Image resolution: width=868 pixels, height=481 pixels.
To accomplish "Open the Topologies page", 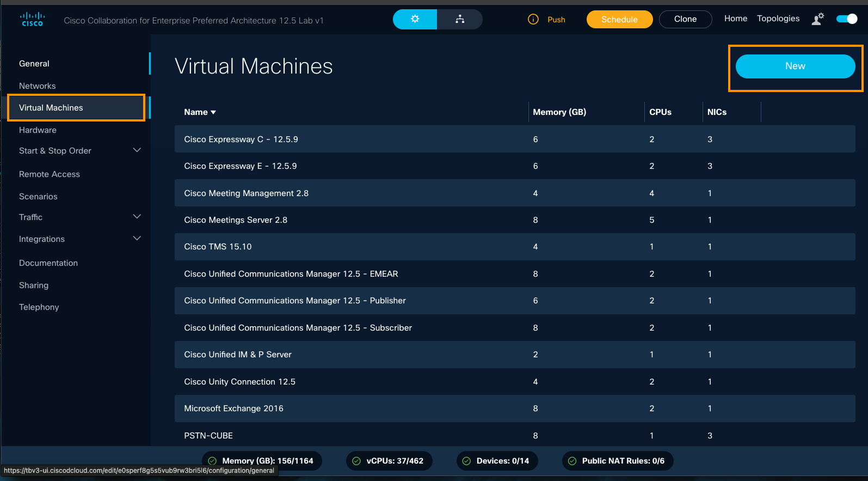I will (x=778, y=19).
